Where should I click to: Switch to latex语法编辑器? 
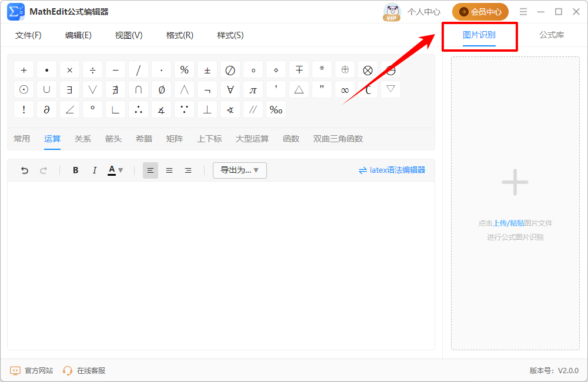[392, 170]
